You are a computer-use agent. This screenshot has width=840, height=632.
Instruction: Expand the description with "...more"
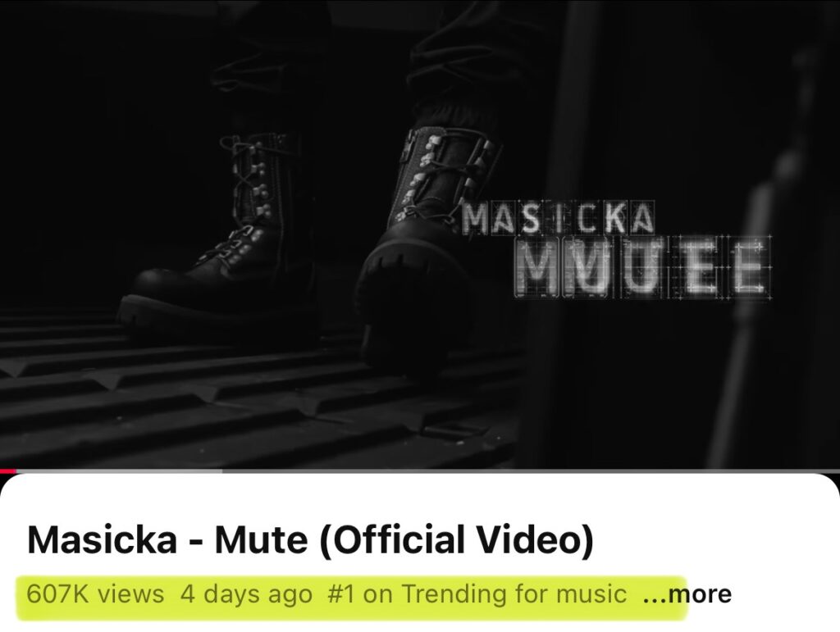687,594
